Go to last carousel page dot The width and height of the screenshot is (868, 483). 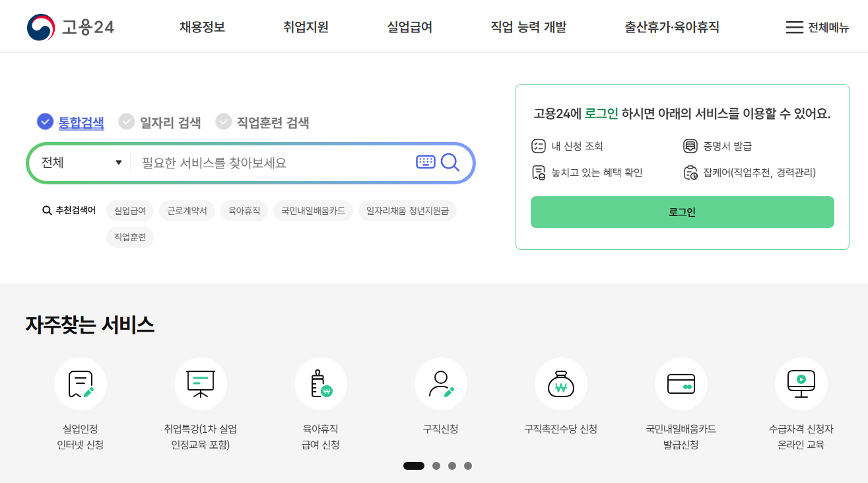click(x=468, y=466)
